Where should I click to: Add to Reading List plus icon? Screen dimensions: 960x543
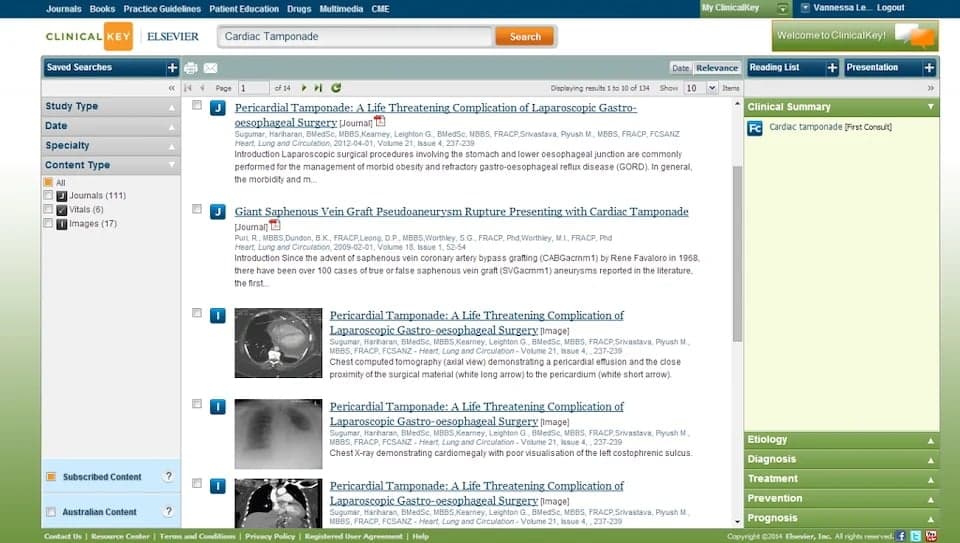tap(831, 68)
